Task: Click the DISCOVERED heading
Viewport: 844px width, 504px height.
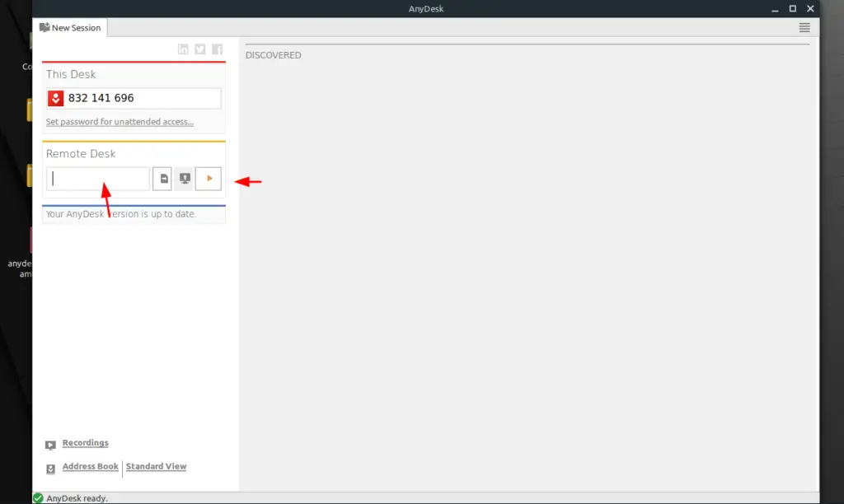Action: 274,55
